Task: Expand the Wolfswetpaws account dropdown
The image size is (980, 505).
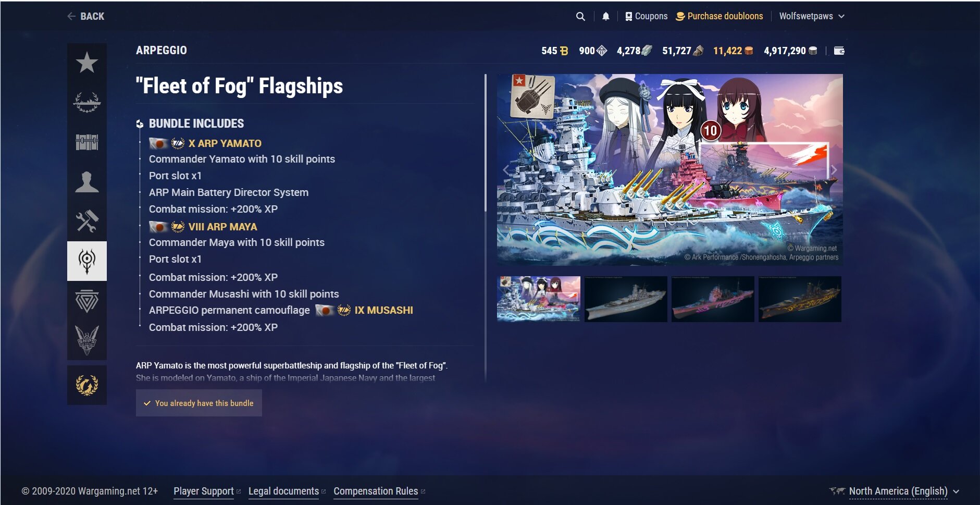Action: [x=812, y=16]
